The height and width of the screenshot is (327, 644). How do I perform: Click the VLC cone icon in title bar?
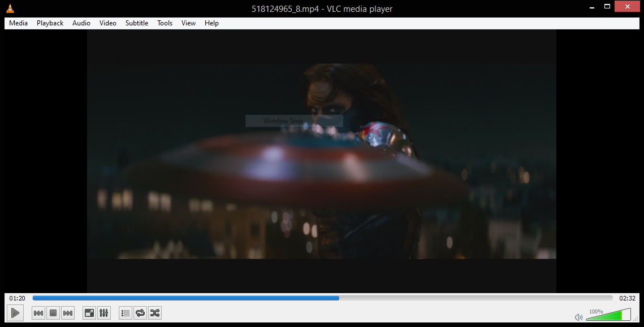pos(10,8)
